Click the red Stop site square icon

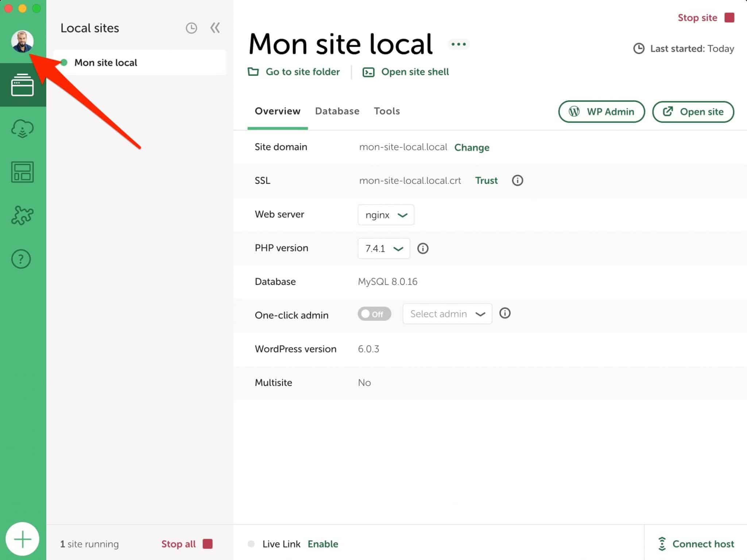(729, 18)
